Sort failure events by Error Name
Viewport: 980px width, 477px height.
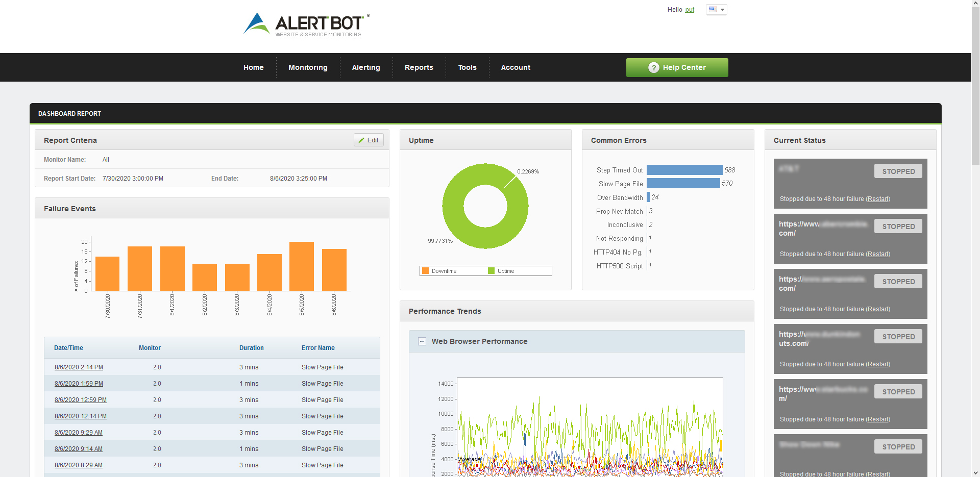coord(318,348)
